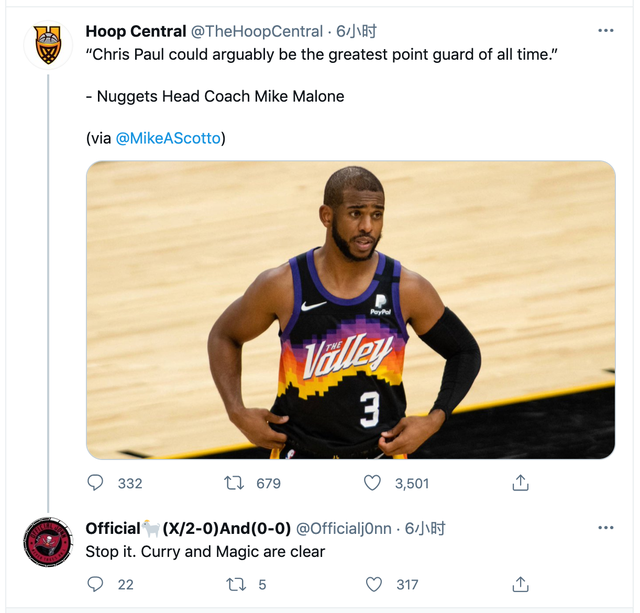This screenshot has height=613, width=640.
Task: Like the Hoop Central tweet
Action: 372,483
